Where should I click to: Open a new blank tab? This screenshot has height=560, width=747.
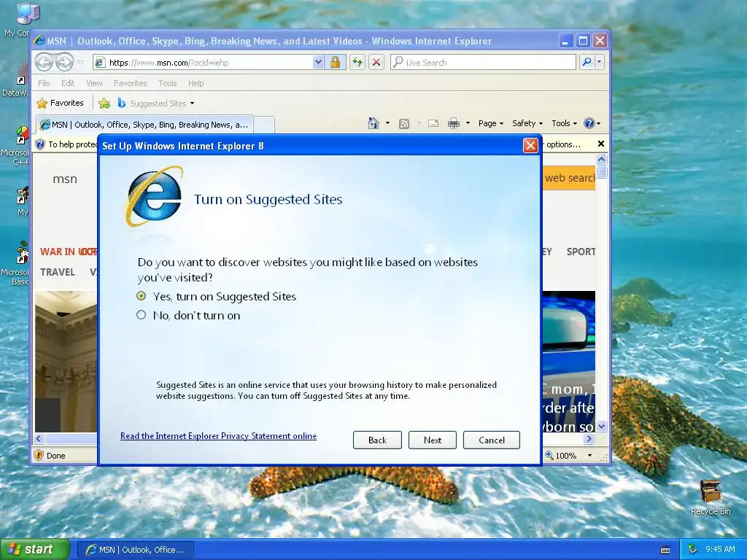(264, 125)
